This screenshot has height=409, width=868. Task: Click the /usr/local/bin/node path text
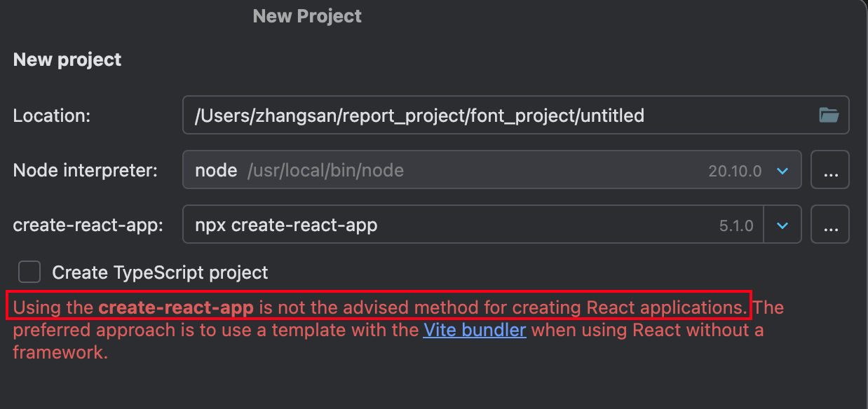tap(325, 170)
